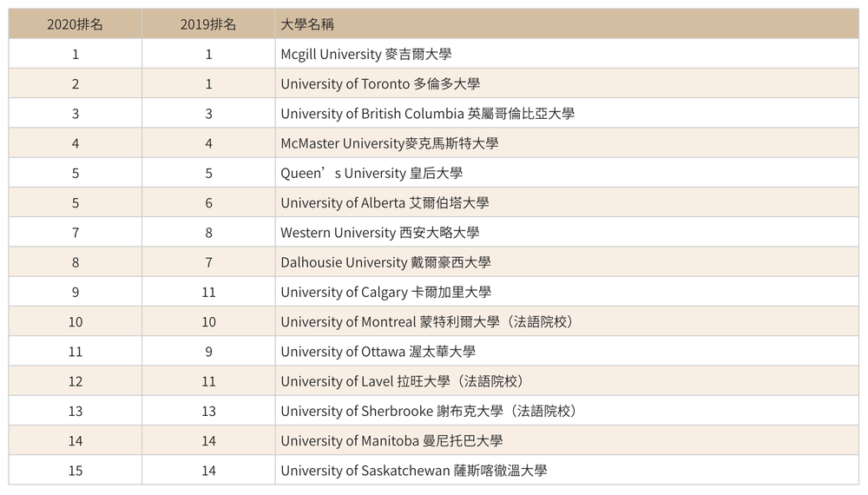
Task: Click the '2019排名' column header
Action: coord(208,23)
